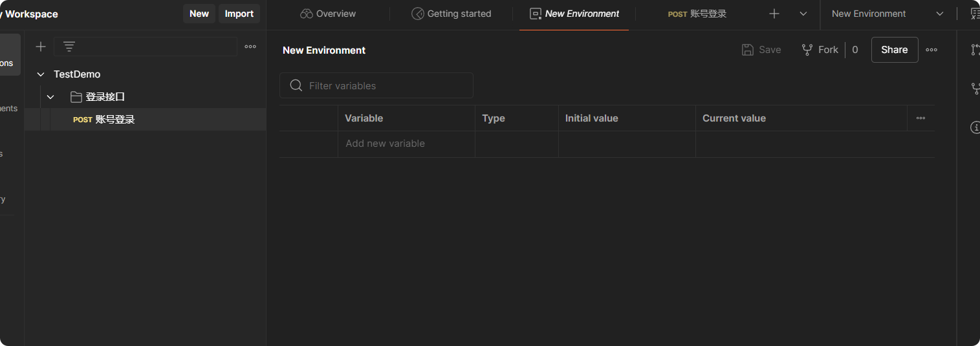The width and height of the screenshot is (980, 346).
Task: Click the Import button
Action: click(239, 14)
